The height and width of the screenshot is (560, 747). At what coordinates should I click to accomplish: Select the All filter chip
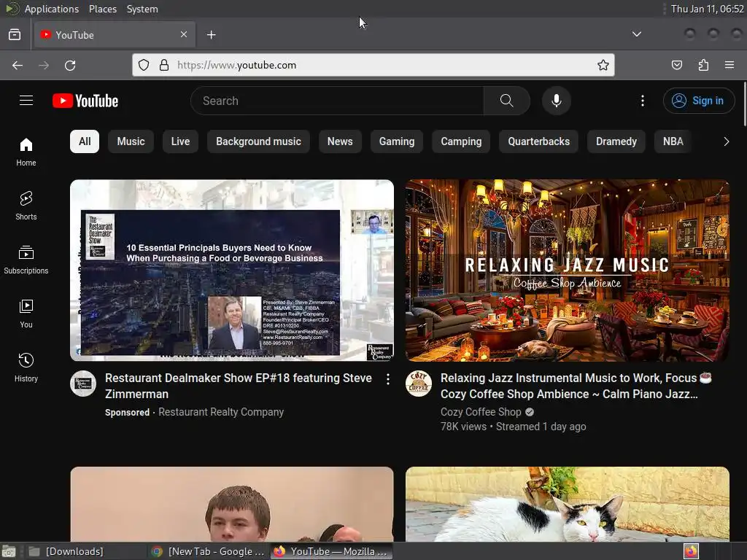tap(85, 141)
